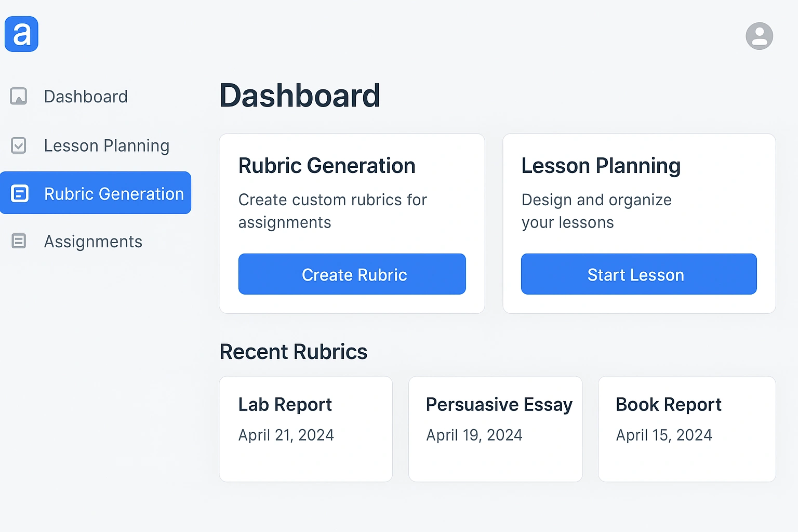Click the blue 'a' app logo
This screenshot has width=798, height=532.
(x=21, y=34)
